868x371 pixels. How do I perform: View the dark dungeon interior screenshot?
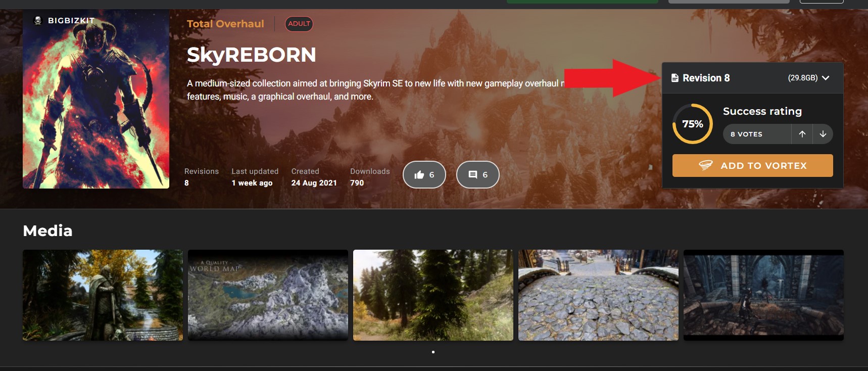763,295
